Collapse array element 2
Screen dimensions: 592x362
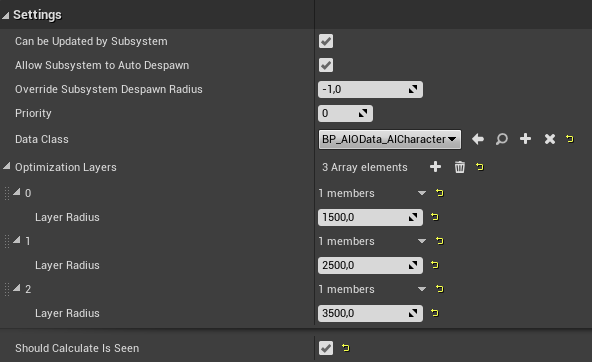(x=17, y=288)
